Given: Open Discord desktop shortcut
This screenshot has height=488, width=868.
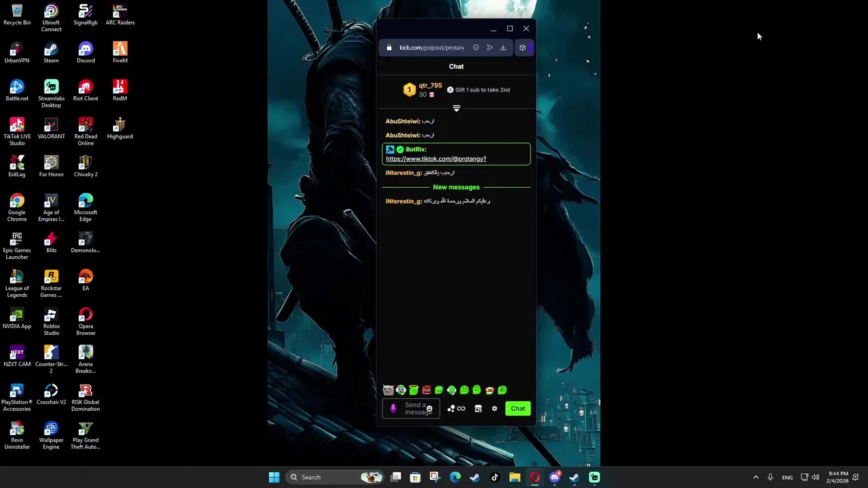Looking at the screenshot, I should 85,53.
